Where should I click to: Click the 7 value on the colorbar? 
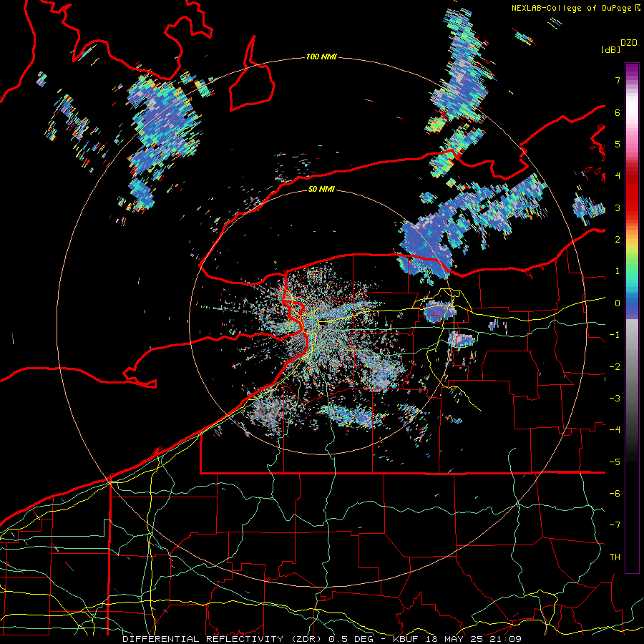pyautogui.click(x=618, y=80)
